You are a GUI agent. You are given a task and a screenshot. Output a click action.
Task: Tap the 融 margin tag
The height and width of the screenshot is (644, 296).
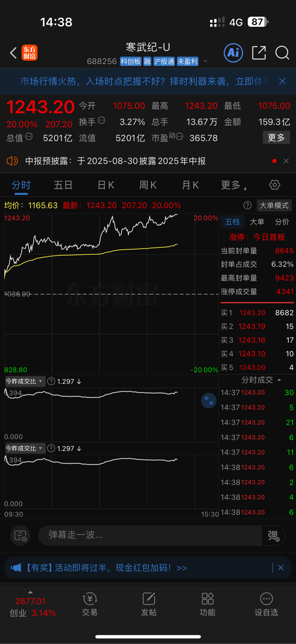point(147,61)
